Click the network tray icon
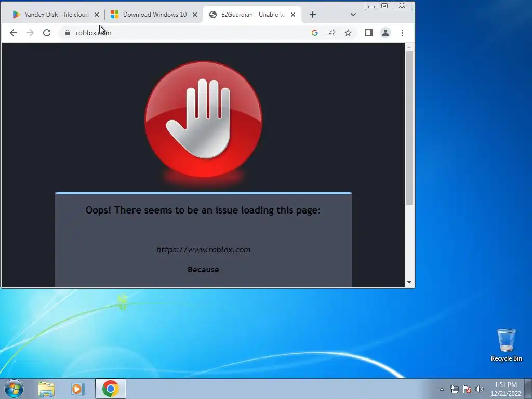Screen dimensions: 532x399 [x=454, y=389]
